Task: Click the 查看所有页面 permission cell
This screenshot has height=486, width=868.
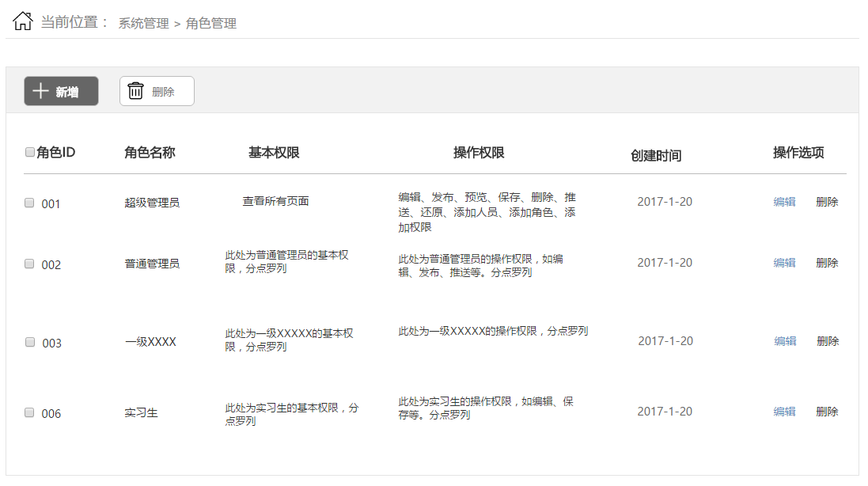Action: 275,201
